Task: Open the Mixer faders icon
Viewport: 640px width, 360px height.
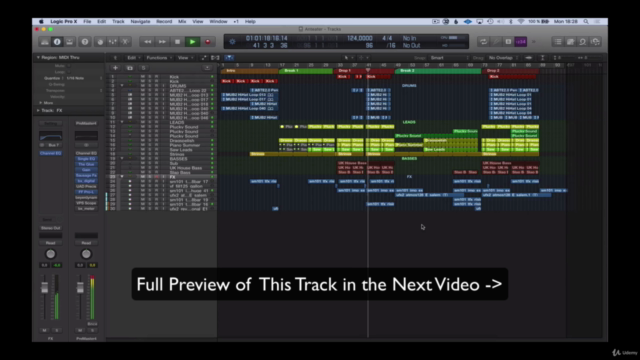Action: pos(113,42)
